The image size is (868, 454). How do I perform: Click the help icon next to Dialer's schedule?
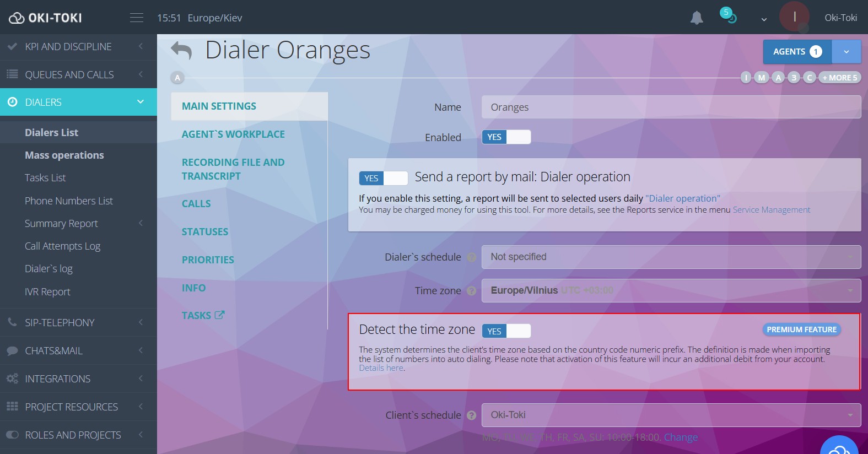471,257
